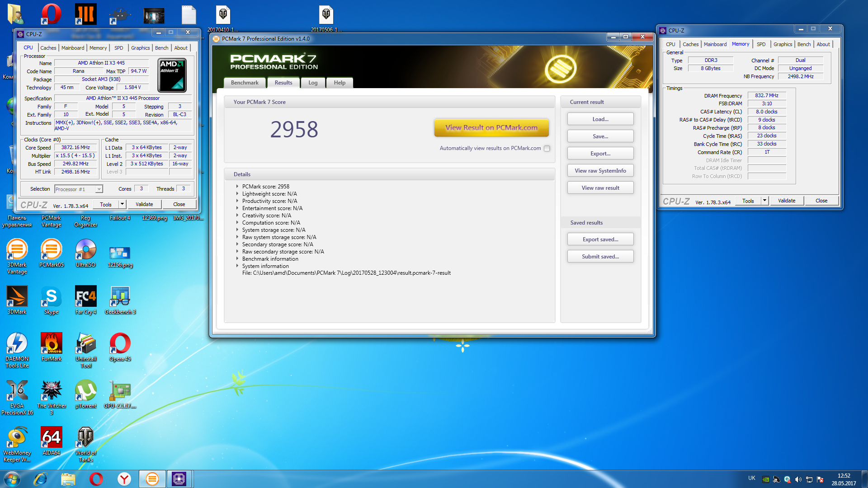
Task: Click the UK language indicator in taskbar
Action: click(751, 478)
